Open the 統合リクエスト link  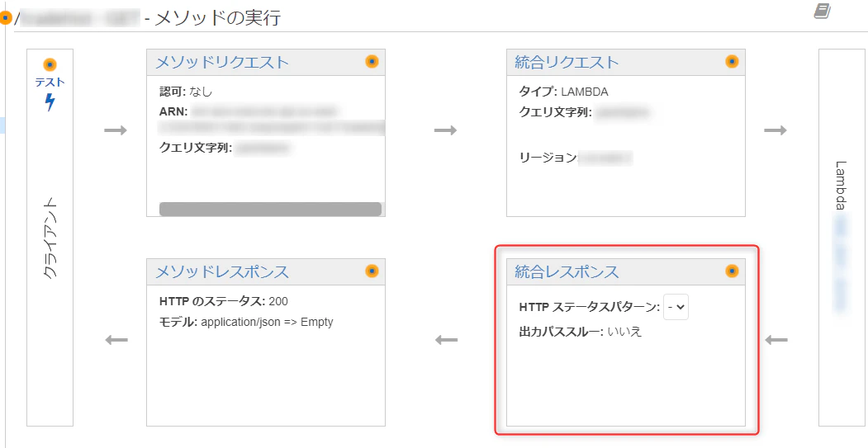tap(567, 62)
